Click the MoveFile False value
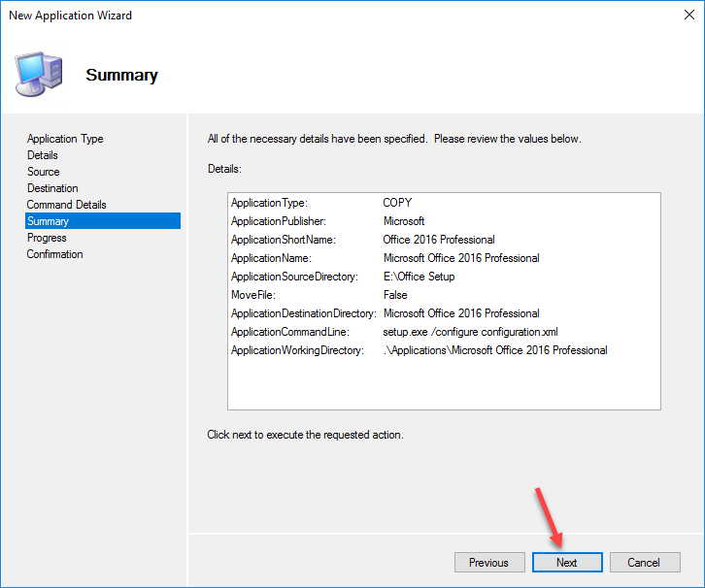The width and height of the screenshot is (705, 588). tap(395, 295)
